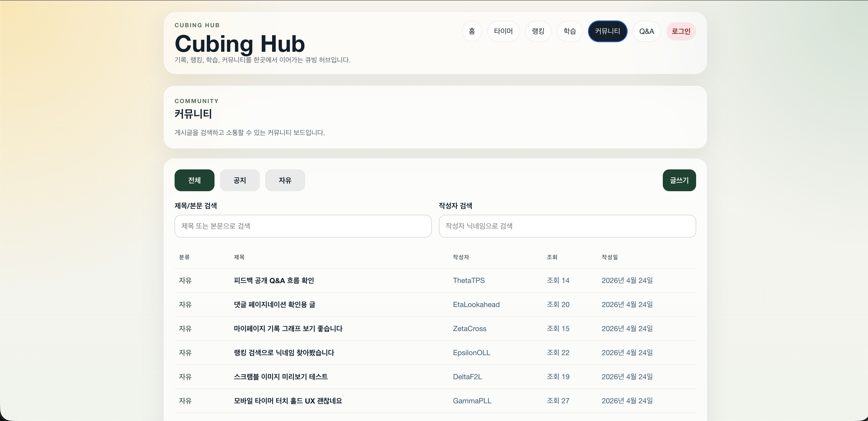
Task: Click author name EpsilonOLL
Action: (x=471, y=352)
